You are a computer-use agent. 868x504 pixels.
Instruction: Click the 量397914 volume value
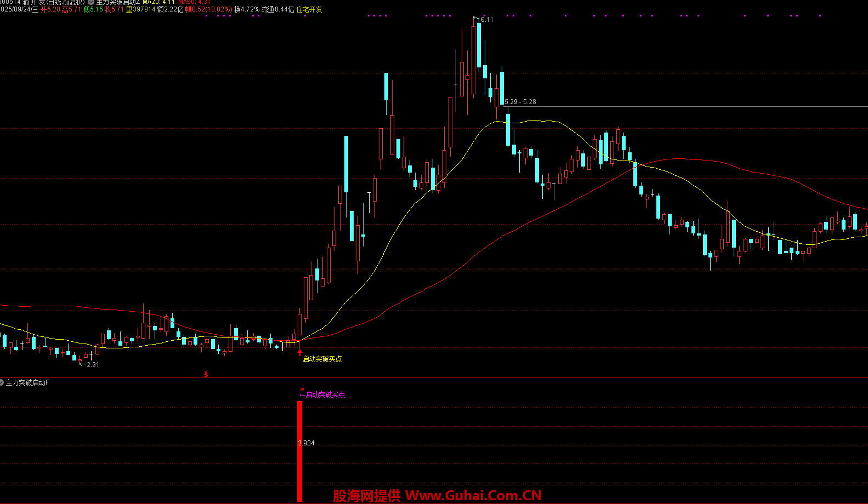pyautogui.click(x=140, y=9)
